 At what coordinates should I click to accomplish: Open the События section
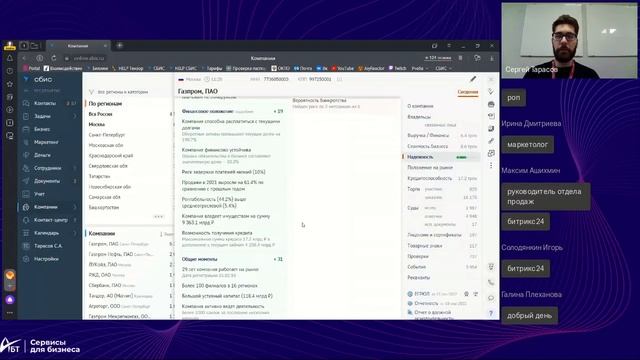click(x=417, y=267)
